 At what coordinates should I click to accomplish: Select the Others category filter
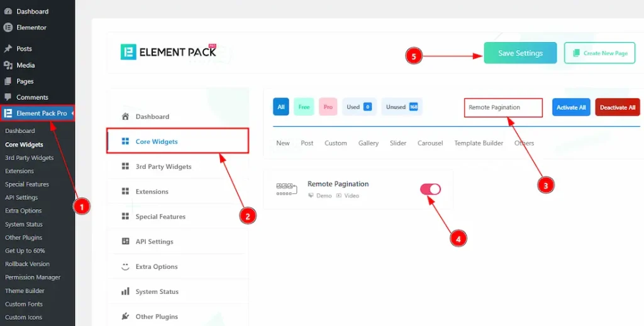[524, 143]
